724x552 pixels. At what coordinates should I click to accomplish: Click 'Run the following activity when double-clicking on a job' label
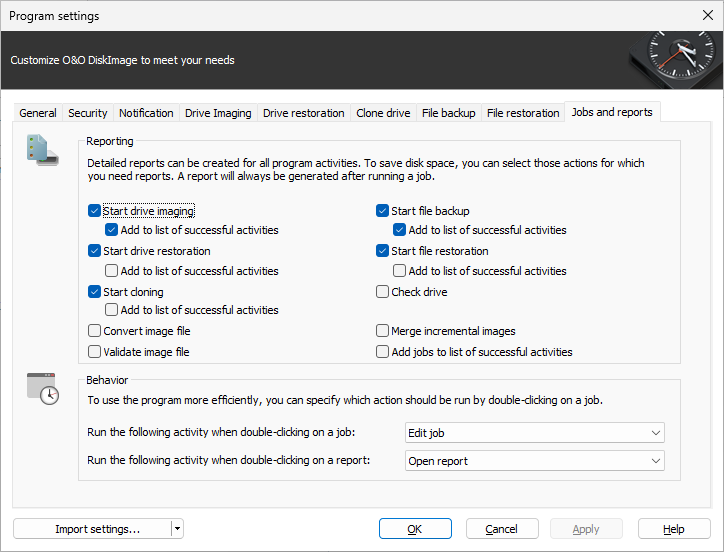click(x=221, y=432)
